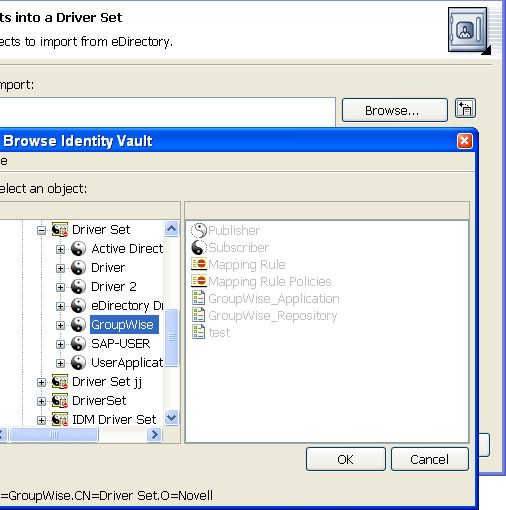This screenshot has height=510, width=506.
Task: Click the history icon beside Browse button
Action: pyautogui.click(x=465, y=109)
